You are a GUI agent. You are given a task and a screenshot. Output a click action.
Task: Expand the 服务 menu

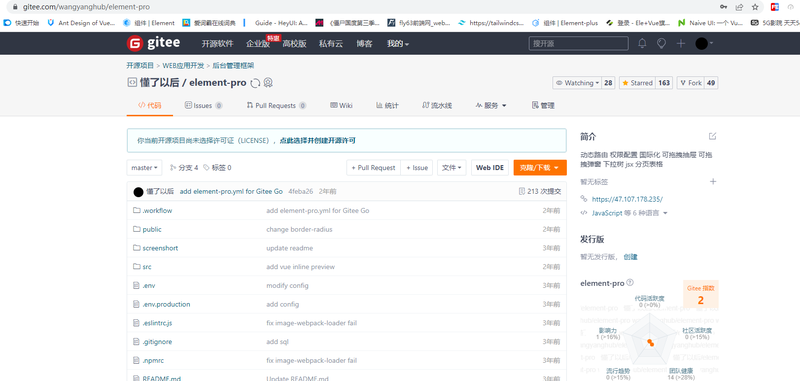click(491, 106)
